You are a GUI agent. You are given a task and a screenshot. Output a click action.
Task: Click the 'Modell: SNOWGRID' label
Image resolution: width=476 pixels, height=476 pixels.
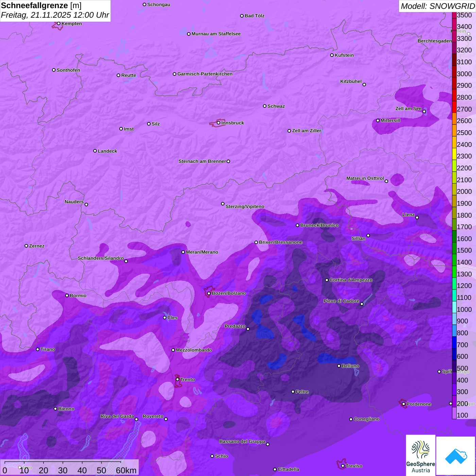point(438,6)
